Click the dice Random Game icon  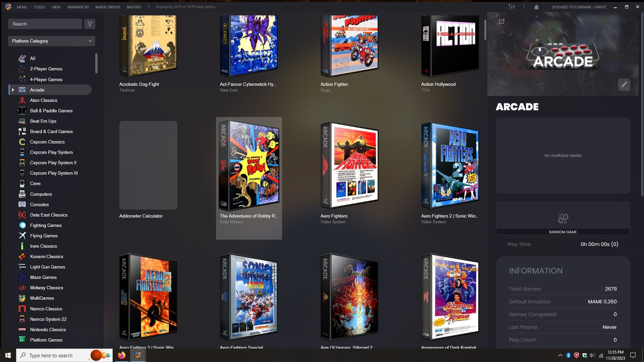[563, 219]
